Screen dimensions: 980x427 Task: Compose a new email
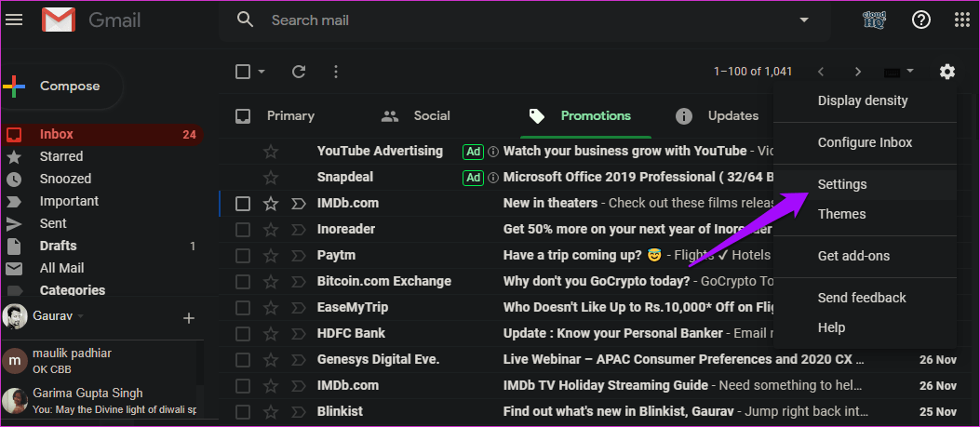point(61,87)
